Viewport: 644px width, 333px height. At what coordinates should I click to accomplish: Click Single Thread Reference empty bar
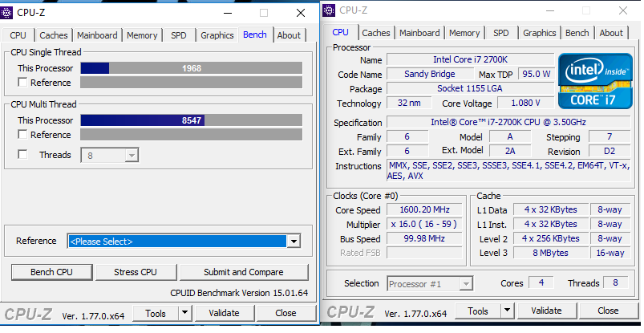[x=192, y=83]
